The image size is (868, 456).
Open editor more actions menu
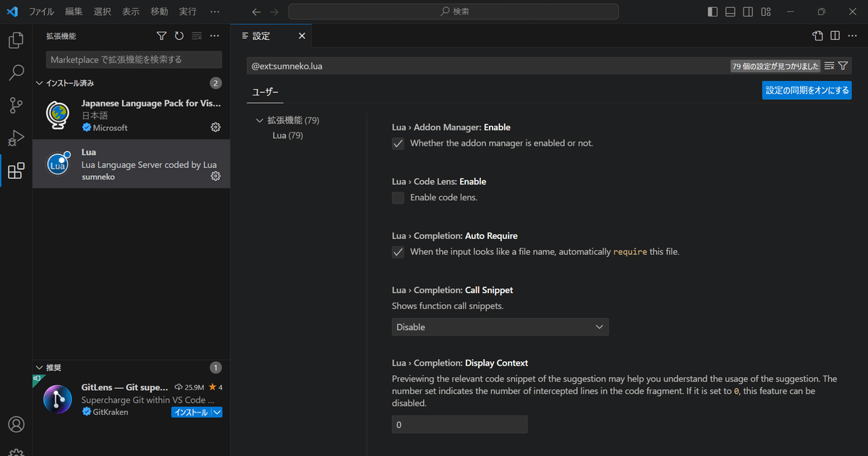click(852, 35)
